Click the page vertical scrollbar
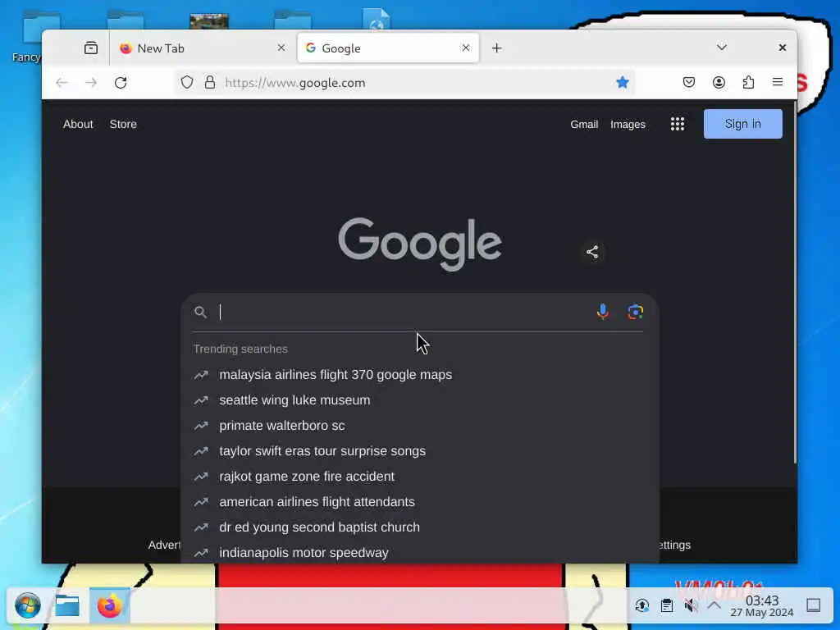 tap(794, 284)
